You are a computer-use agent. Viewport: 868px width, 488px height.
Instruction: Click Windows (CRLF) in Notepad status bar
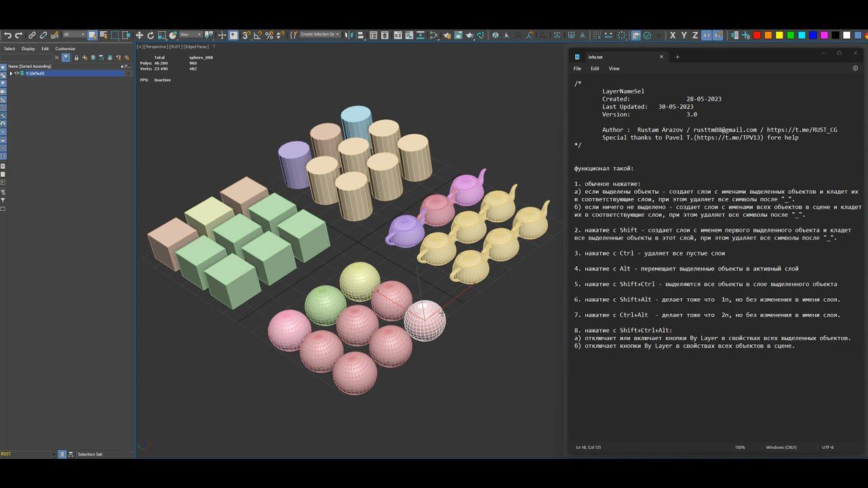pos(781,447)
